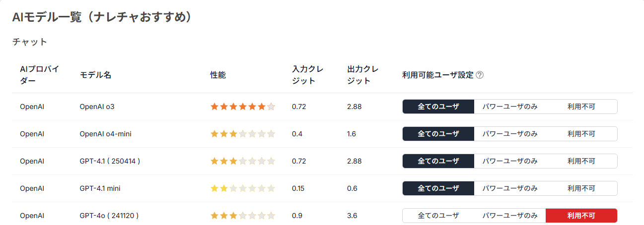The width and height of the screenshot is (644, 225).
Task: Allow GPT-4o (241120) for パワーユーザのみ
Action: coord(510,216)
